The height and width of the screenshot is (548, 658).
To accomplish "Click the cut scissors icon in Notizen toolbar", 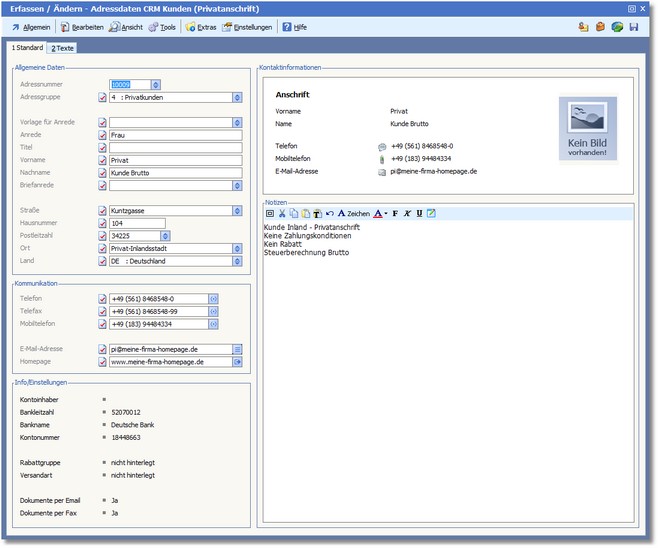I will coord(282,213).
